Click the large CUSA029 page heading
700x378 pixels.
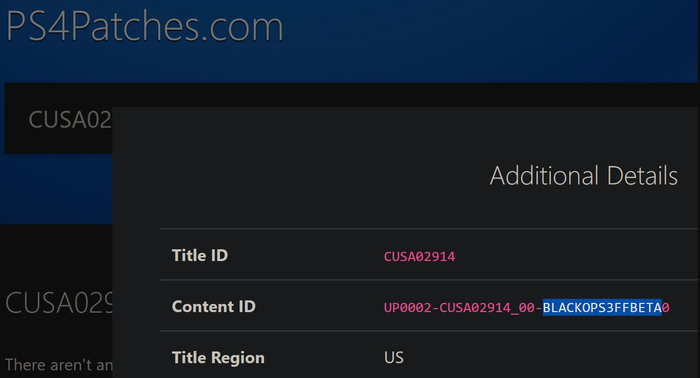point(59,303)
